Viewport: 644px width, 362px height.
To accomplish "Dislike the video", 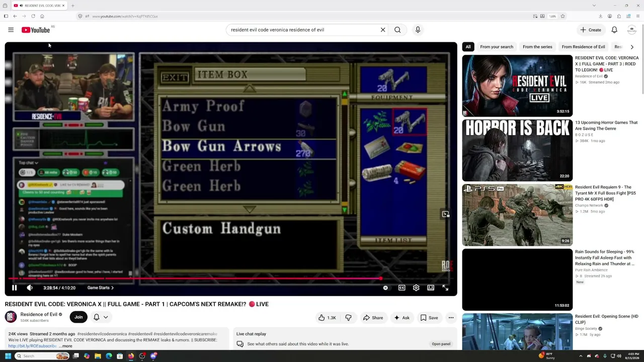I will coord(348,318).
